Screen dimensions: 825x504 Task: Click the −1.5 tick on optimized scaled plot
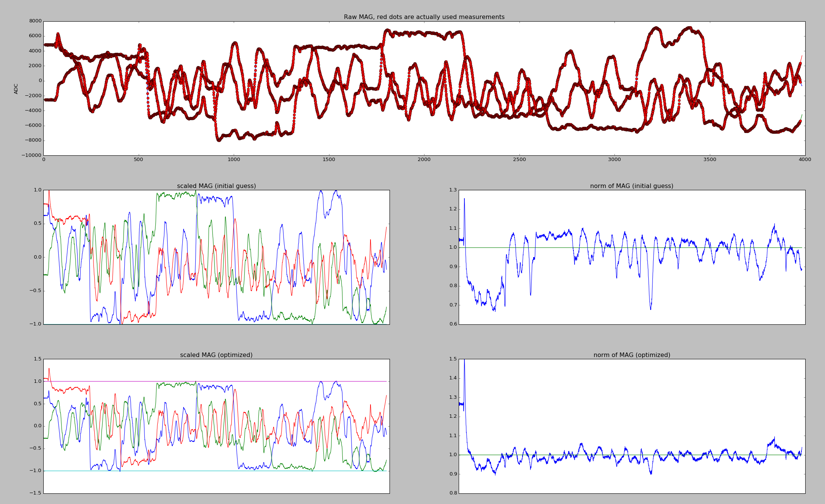(x=35, y=493)
